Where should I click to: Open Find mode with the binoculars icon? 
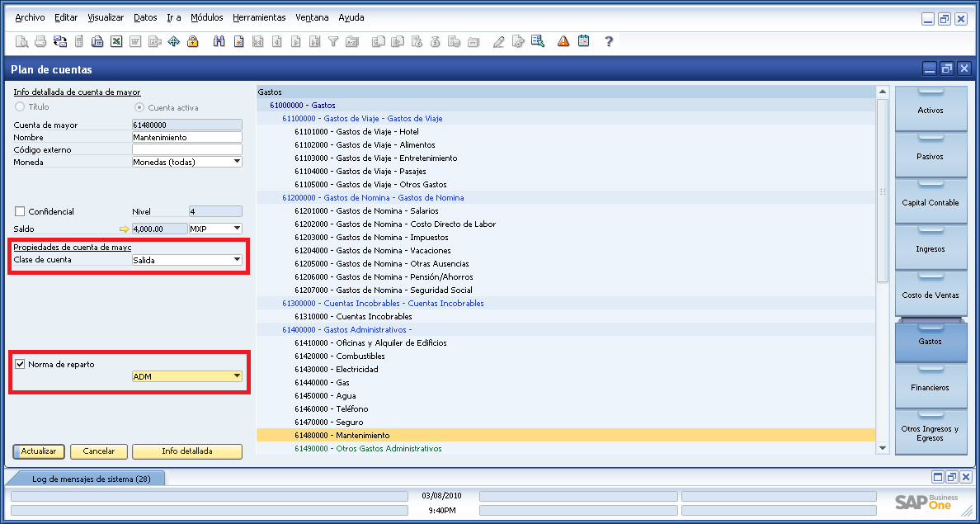point(219,41)
